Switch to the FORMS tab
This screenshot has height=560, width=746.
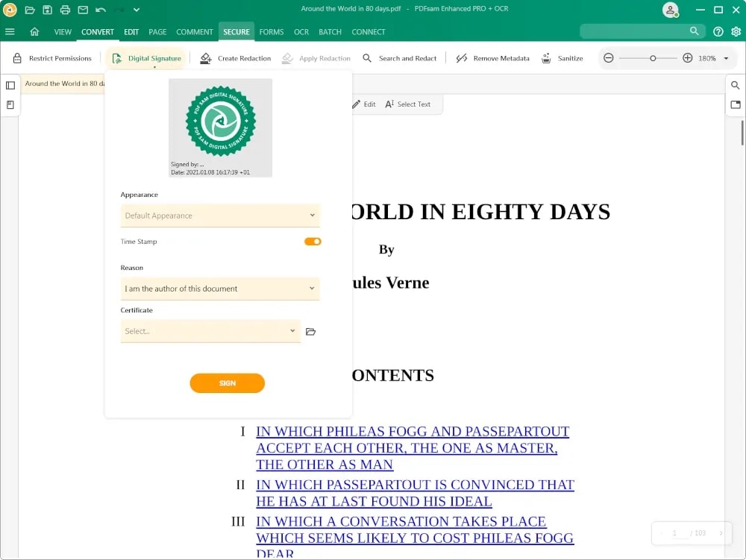tap(271, 31)
